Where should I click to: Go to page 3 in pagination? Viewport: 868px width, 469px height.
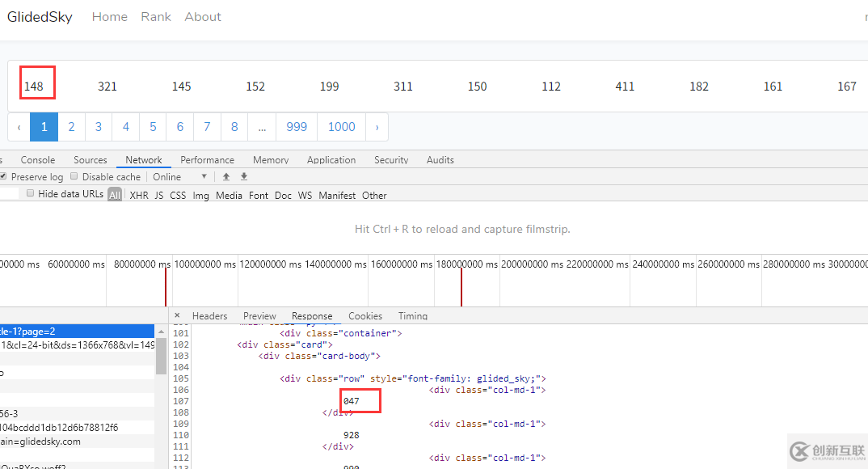(x=99, y=127)
